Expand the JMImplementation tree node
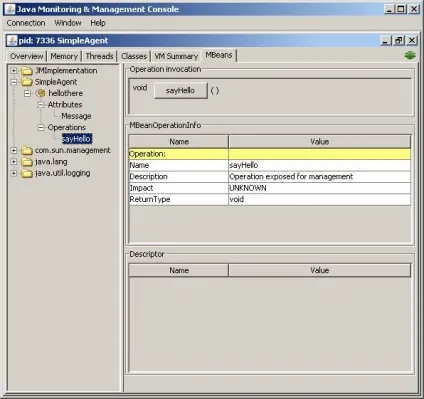 pyautogui.click(x=14, y=71)
